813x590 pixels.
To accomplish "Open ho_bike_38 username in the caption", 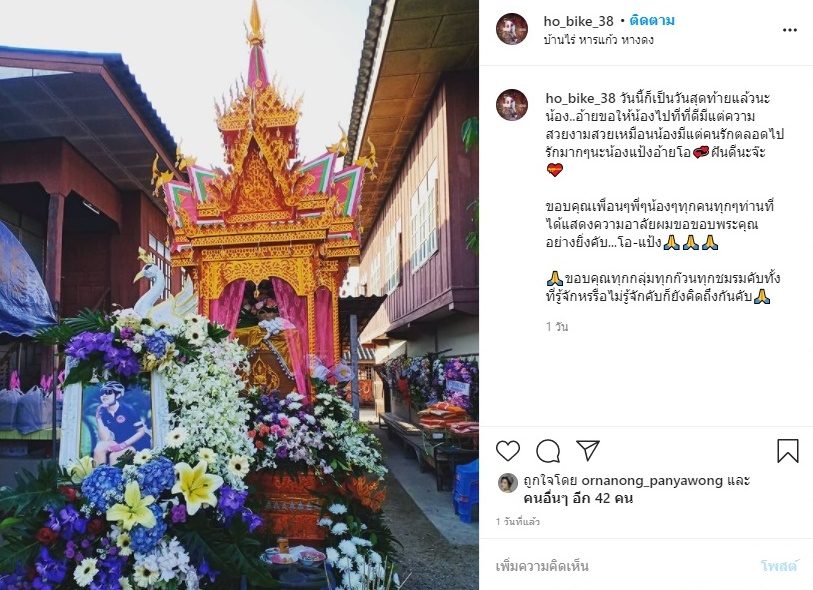I will pyautogui.click(x=580, y=98).
